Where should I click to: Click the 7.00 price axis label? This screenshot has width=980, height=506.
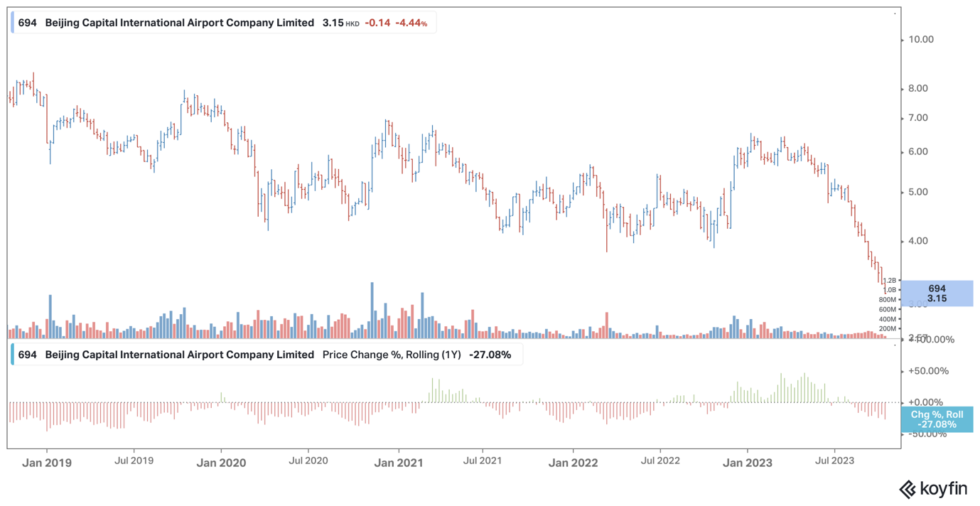(918, 118)
